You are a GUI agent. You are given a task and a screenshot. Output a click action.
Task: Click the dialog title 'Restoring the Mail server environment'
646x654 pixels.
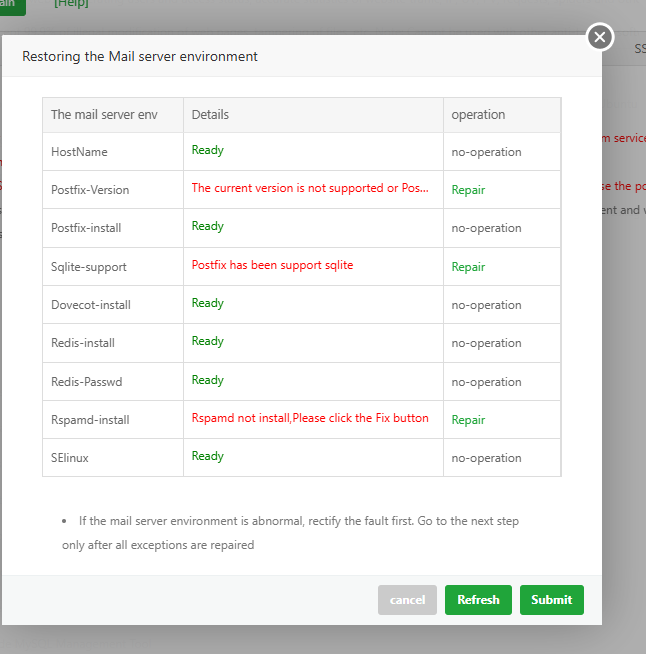coord(140,57)
